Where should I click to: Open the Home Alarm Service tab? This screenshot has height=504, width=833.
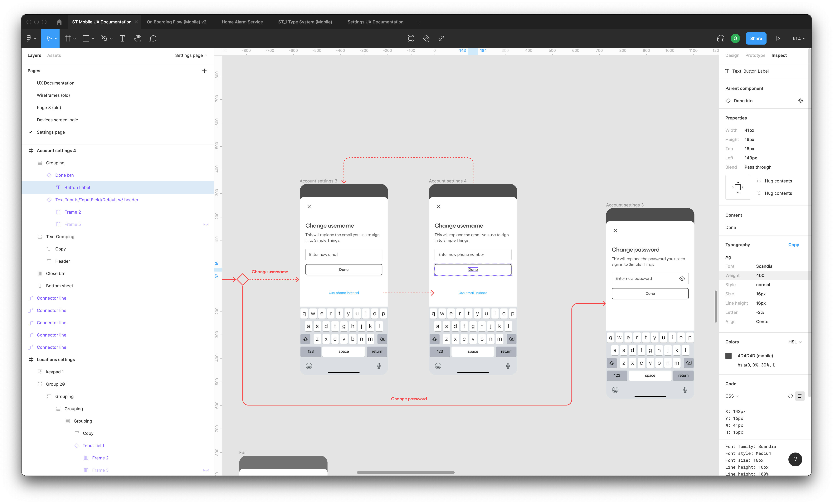pyautogui.click(x=242, y=22)
